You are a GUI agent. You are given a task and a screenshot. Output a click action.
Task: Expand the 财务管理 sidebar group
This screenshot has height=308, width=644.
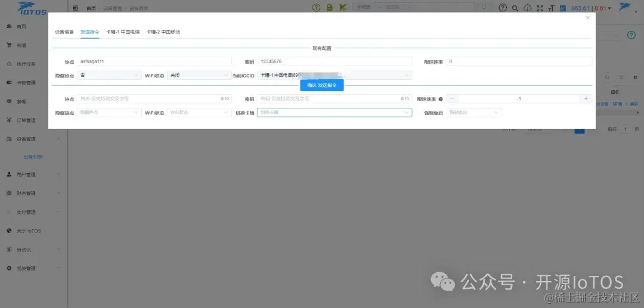(x=33, y=193)
